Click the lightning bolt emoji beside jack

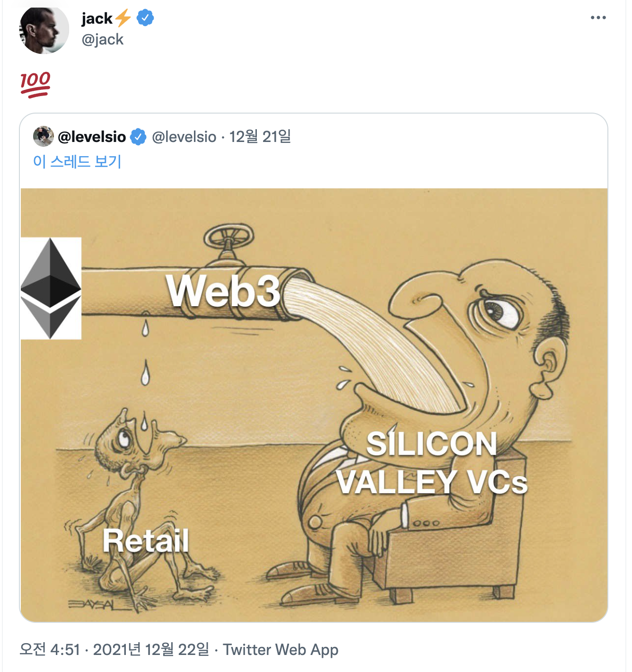(x=123, y=18)
